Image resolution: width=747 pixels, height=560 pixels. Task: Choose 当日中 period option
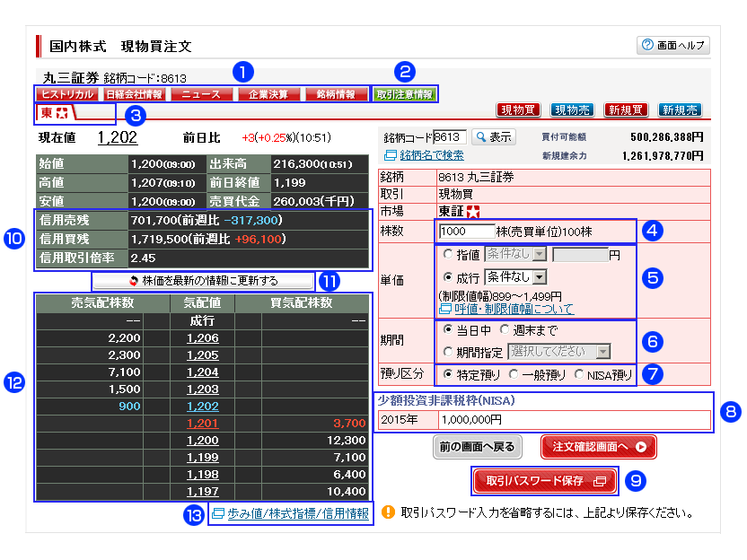448,329
